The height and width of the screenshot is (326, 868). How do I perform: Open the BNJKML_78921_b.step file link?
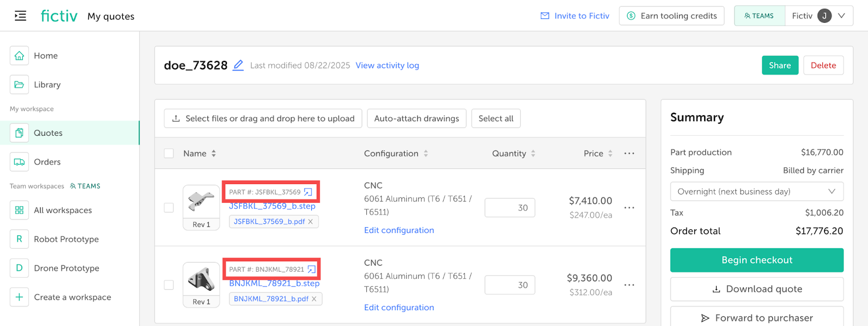point(275,283)
